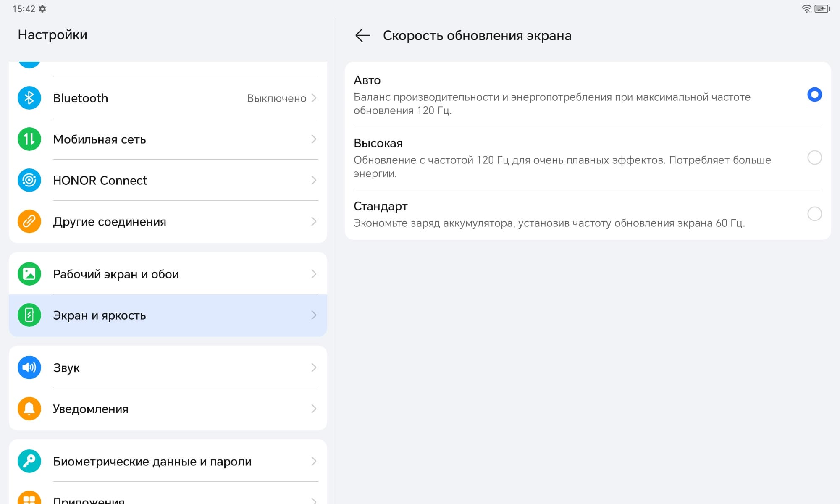Tap the blue Bluetooth icon
Screen dimensions: 840x504
point(29,98)
